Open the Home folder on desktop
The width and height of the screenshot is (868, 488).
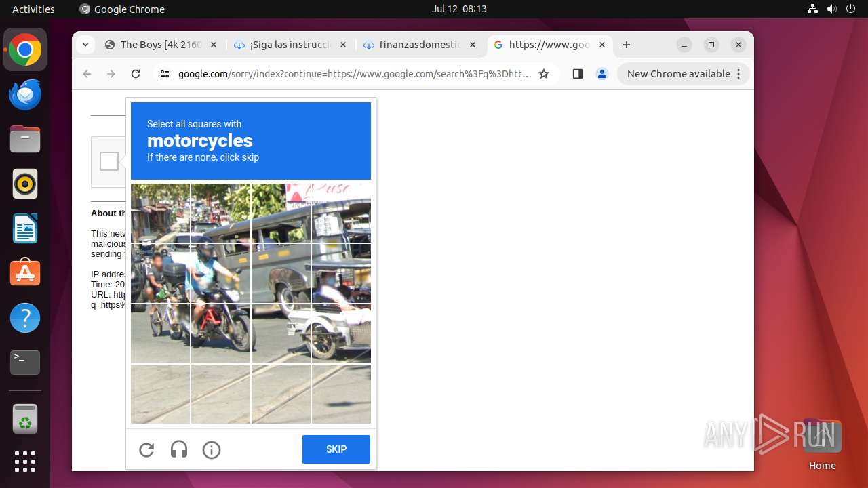click(822, 444)
